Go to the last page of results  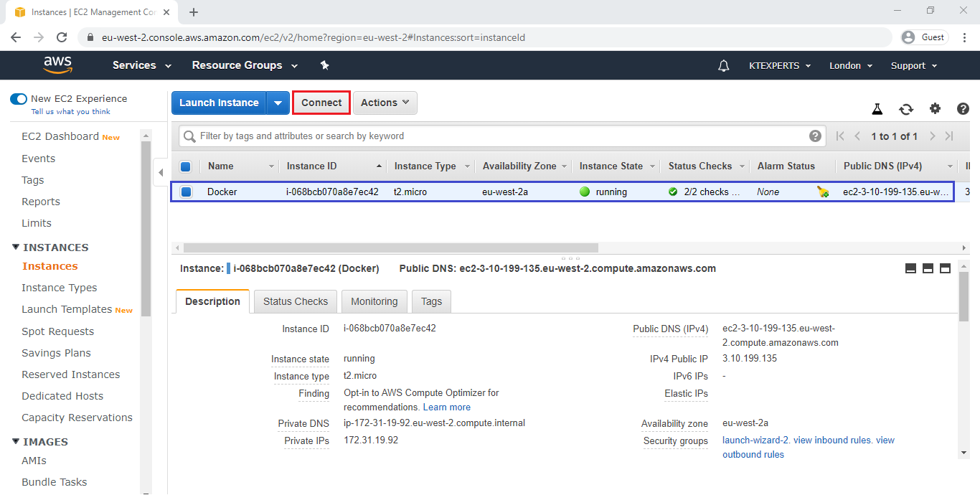(x=949, y=136)
